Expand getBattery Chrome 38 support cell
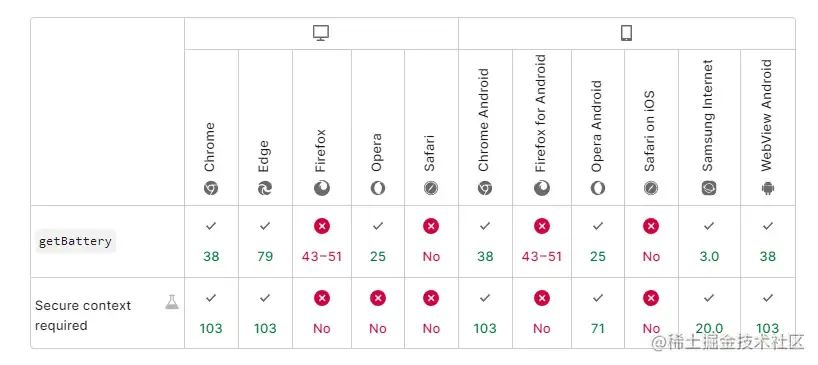 click(x=211, y=241)
